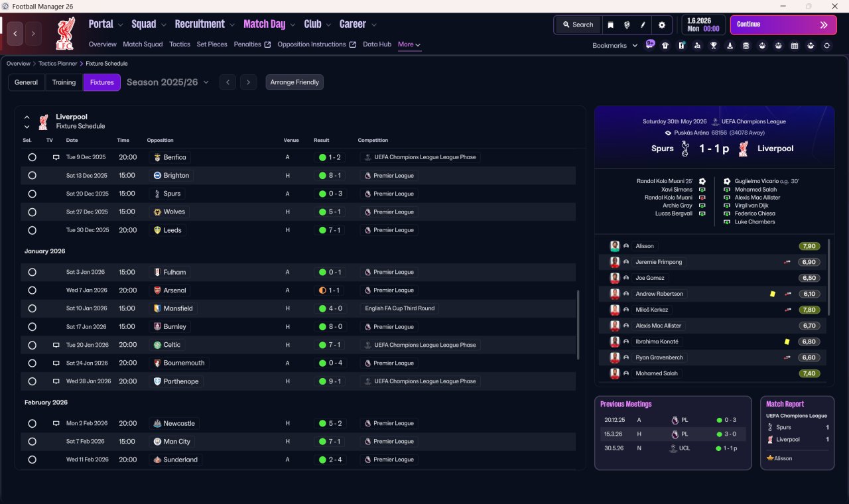Click the trophy icon in the bookmarks bar

click(714, 46)
